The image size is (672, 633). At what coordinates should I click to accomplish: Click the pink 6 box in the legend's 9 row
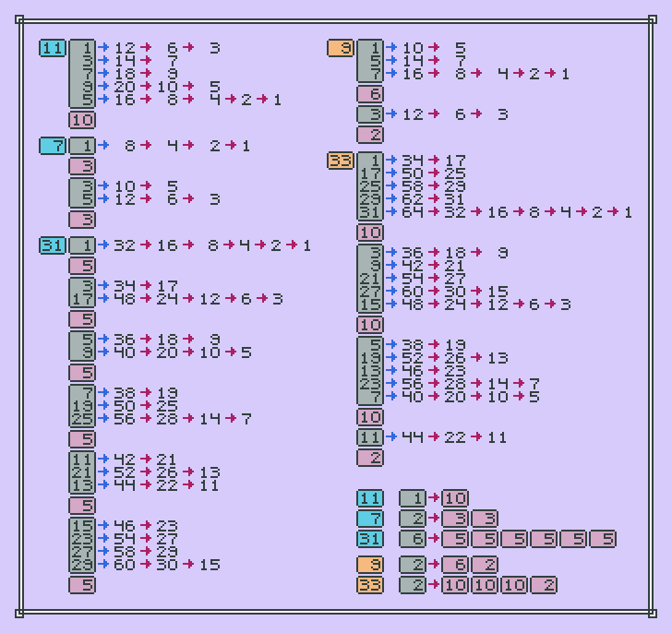click(455, 565)
